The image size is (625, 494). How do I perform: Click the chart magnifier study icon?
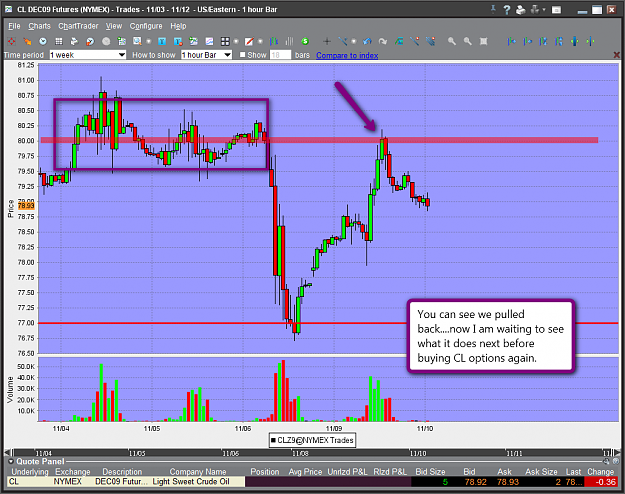click(137, 41)
